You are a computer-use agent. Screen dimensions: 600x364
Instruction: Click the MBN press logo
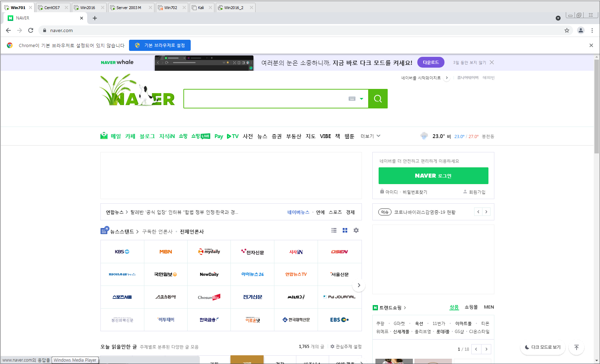[x=166, y=252]
